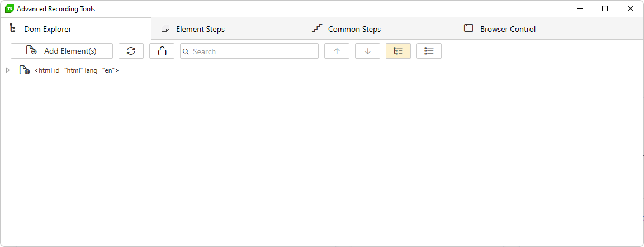The height and width of the screenshot is (247, 644).
Task: Click the html document globe icon
Action: click(x=25, y=70)
